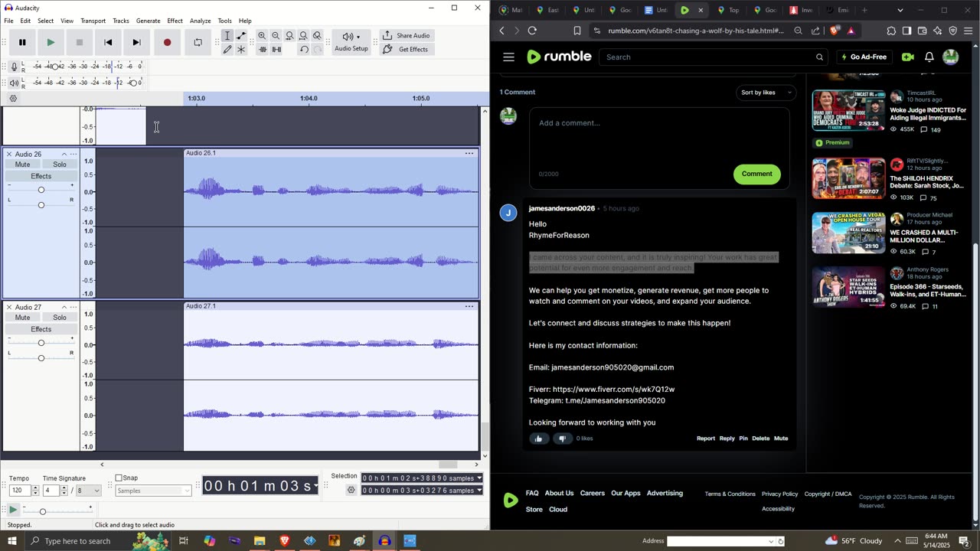
Task: Click the Undo arrow icon
Action: tap(304, 50)
